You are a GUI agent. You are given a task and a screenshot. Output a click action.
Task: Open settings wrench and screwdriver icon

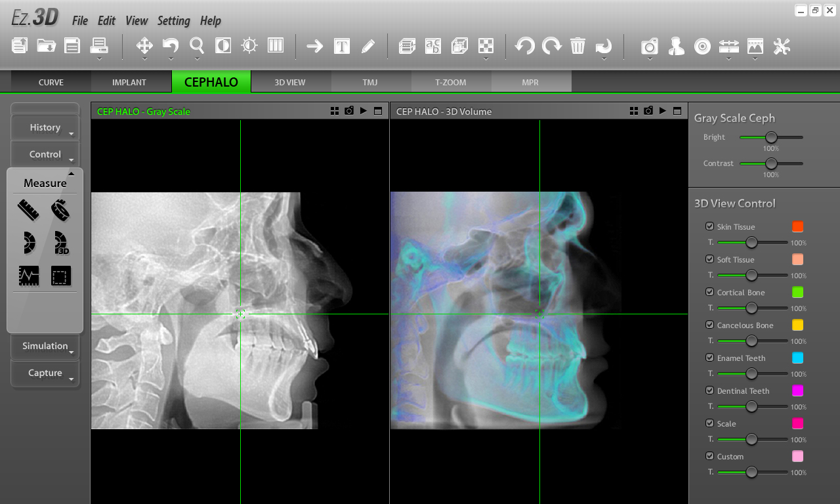[x=782, y=46]
